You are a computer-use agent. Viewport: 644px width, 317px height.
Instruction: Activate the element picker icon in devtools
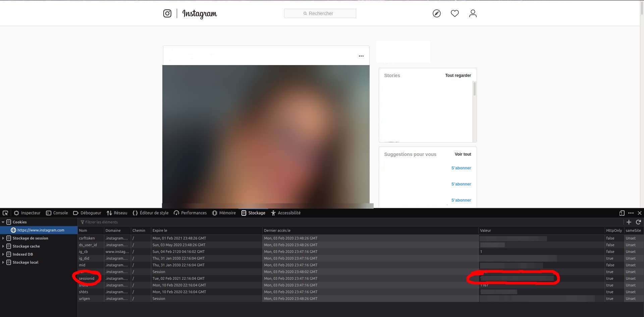tap(5, 213)
